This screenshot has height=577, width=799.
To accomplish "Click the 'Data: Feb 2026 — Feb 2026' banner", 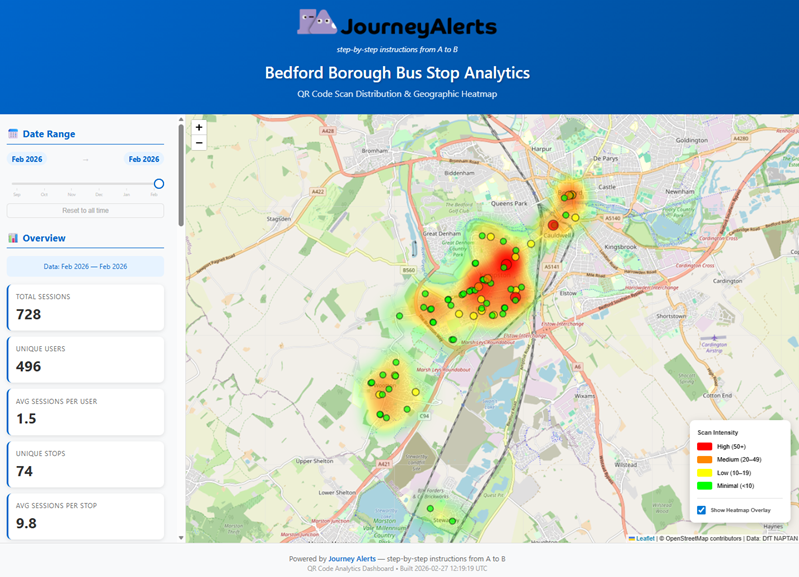I will pos(86,267).
